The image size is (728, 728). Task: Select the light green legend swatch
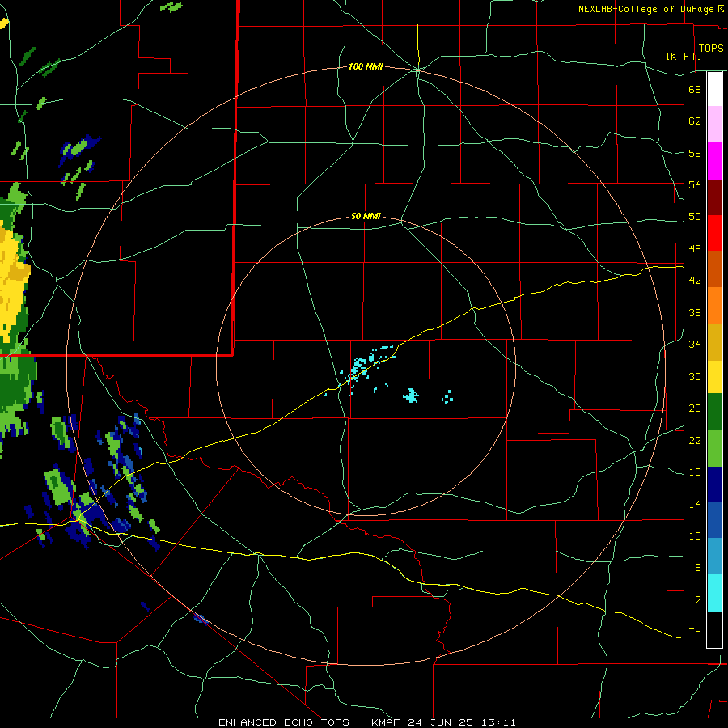714,448
